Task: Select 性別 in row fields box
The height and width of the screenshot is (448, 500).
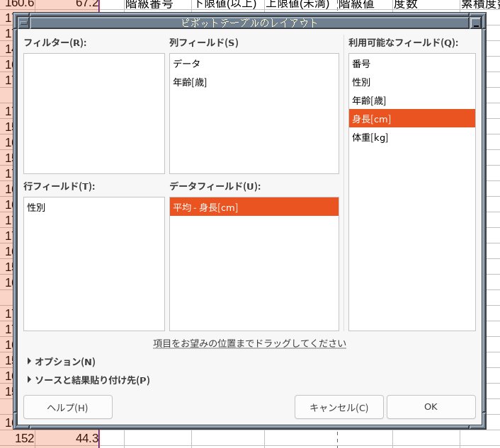Action: [x=36, y=207]
